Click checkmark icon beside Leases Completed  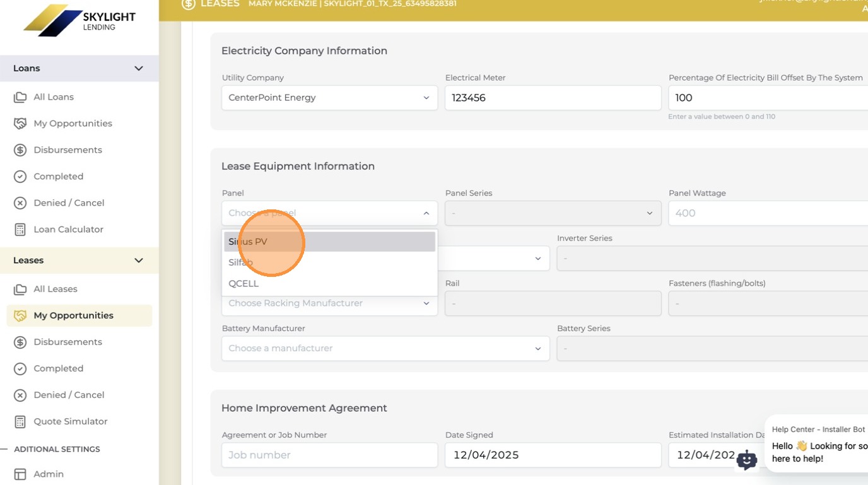(20, 368)
